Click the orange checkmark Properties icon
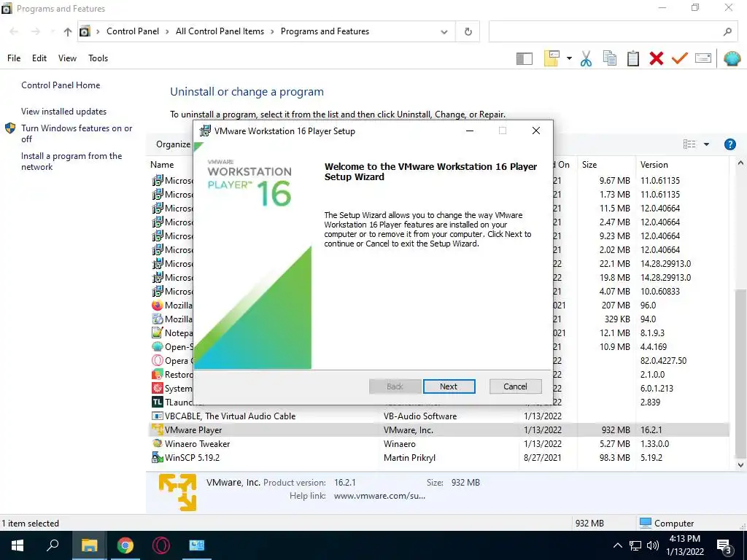 [680, 58]
